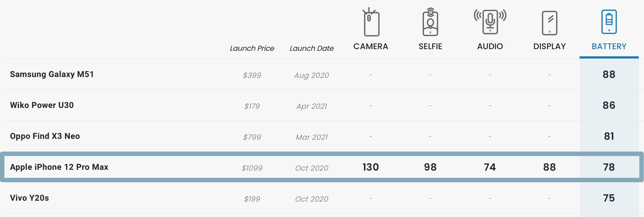Screen dimensions: 644x217
Task: Open Oppo Find X3 Neo link
Action: pyautogui.click(x=45, y=136)
